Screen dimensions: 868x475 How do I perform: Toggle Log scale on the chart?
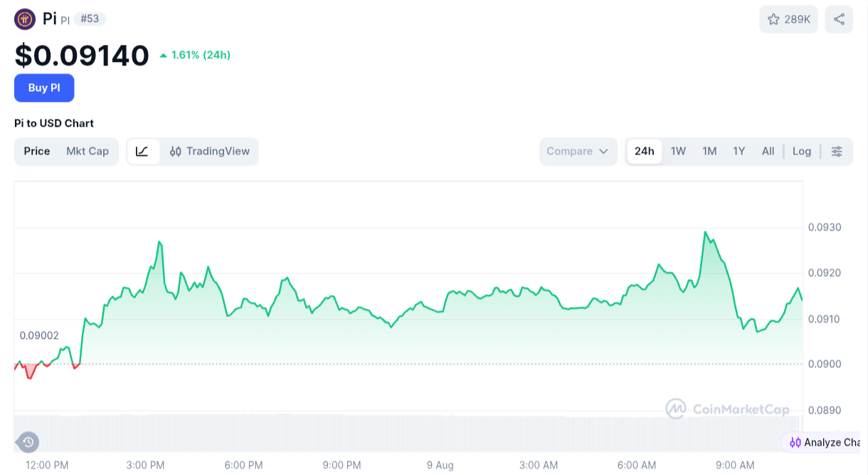point(802,151)
